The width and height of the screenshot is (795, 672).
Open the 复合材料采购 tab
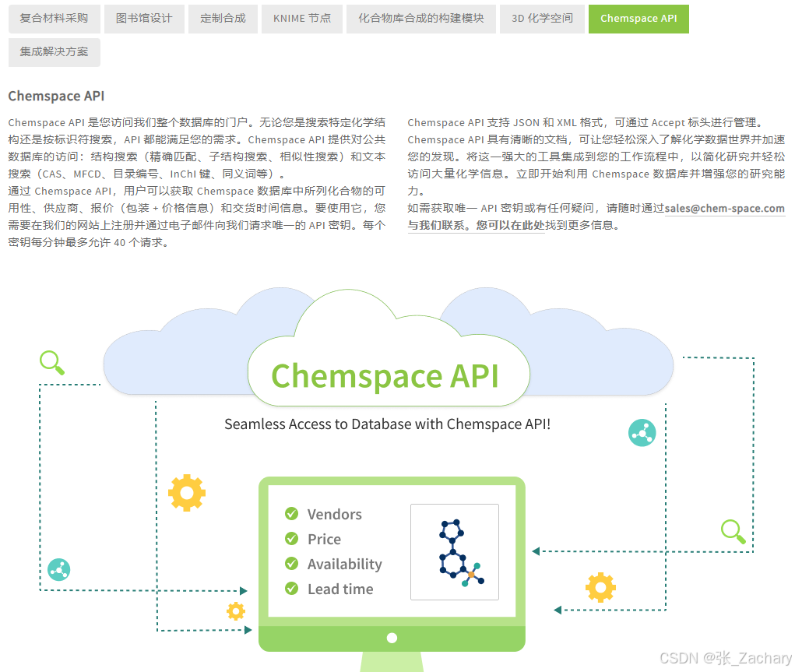click(x=55, y=19)
